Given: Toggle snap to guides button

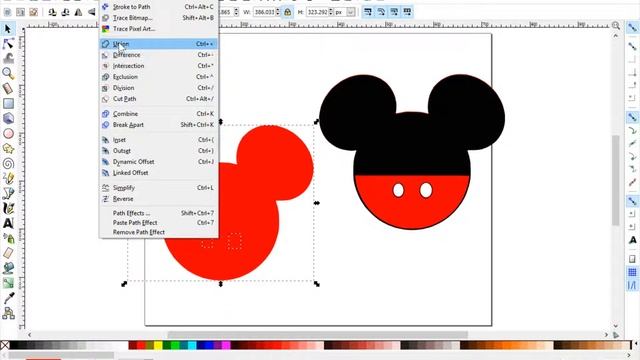Looking at the screenshot, I should pyautogui.click(x=632, y=285).
